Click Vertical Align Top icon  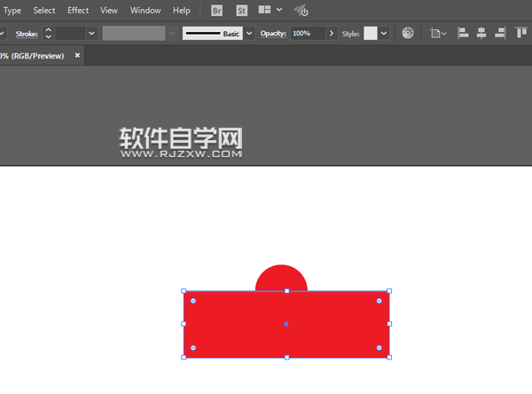pyautogui.click(x=521, y=33)
